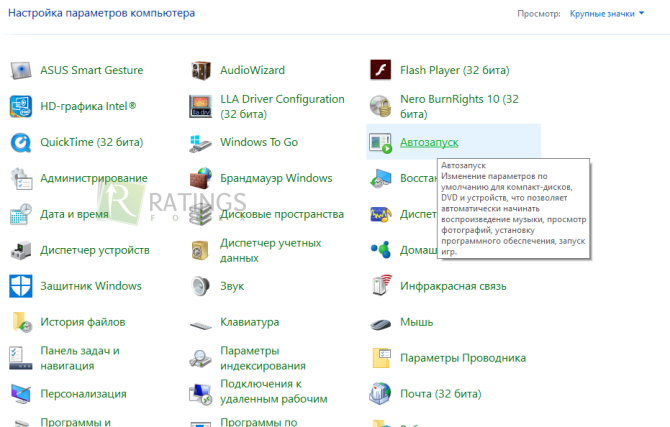The height and width of the screenshot is (427, 670).
Task: Click the AudioWizard speaker icon
Action: point(200,70)
